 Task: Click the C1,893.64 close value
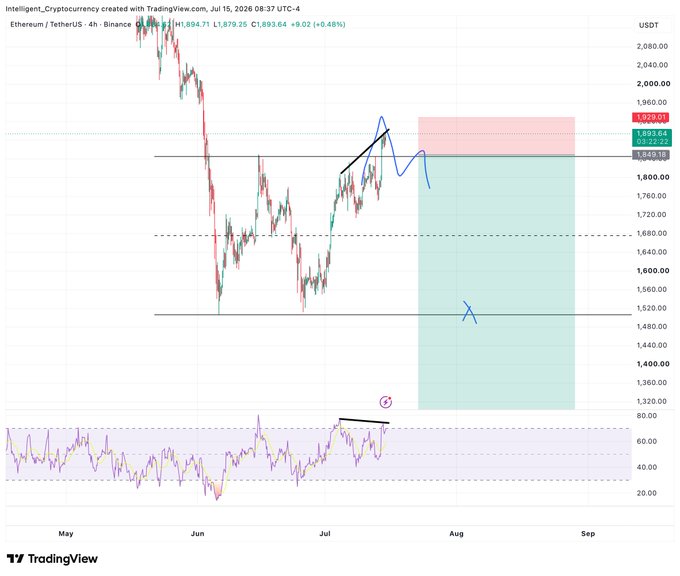click(269, 24)
